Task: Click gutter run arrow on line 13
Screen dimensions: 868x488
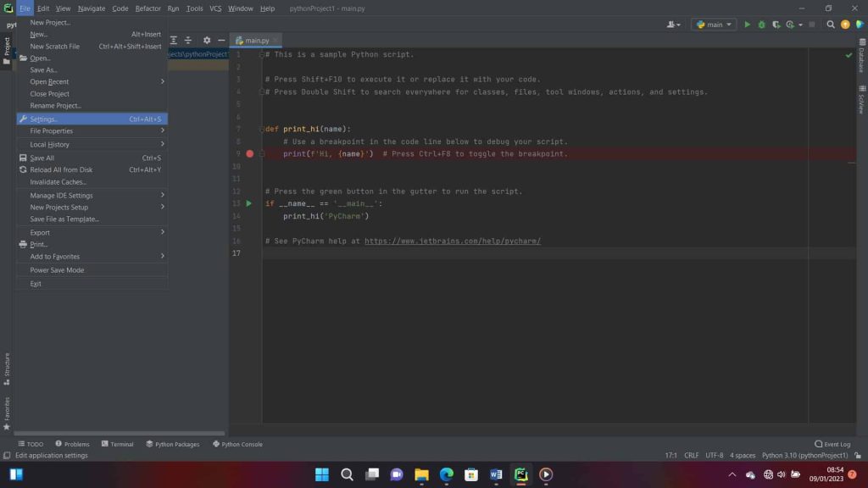Action: (x=248, y=203)
